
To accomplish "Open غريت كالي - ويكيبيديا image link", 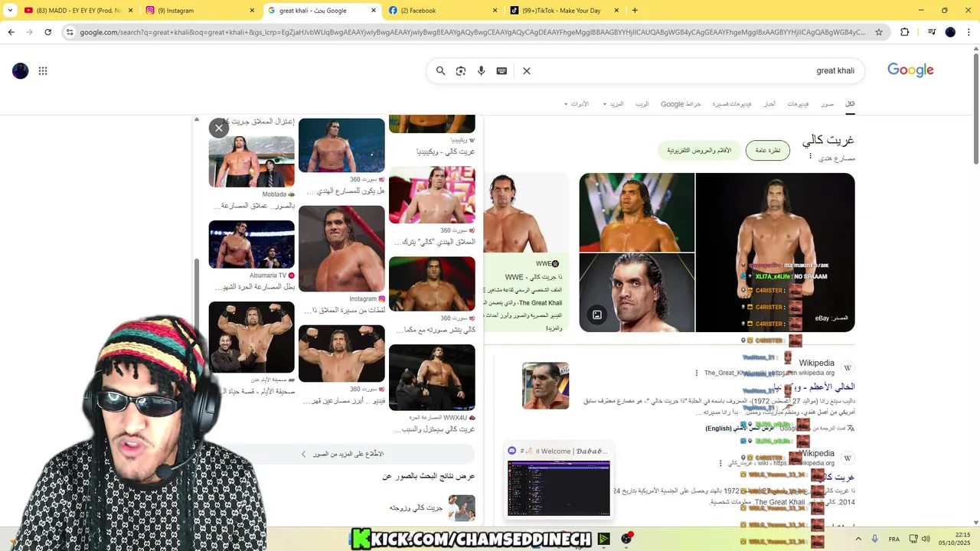I will tap(446, 152).
